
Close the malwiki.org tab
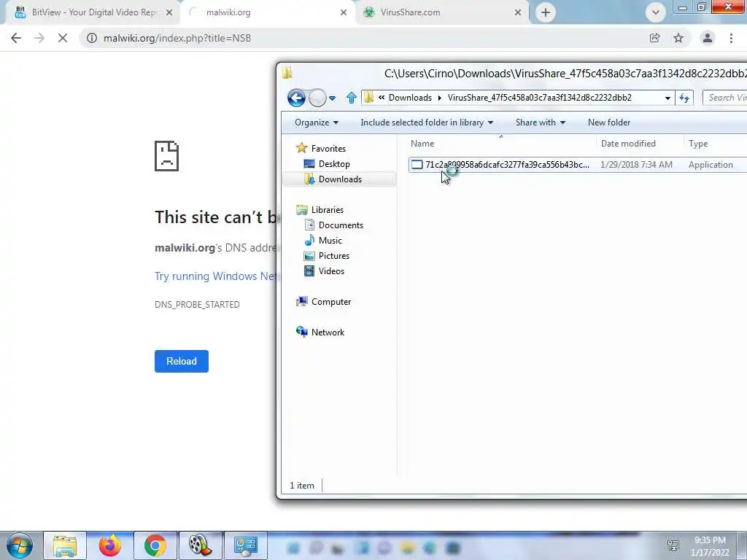coord(344,13)
